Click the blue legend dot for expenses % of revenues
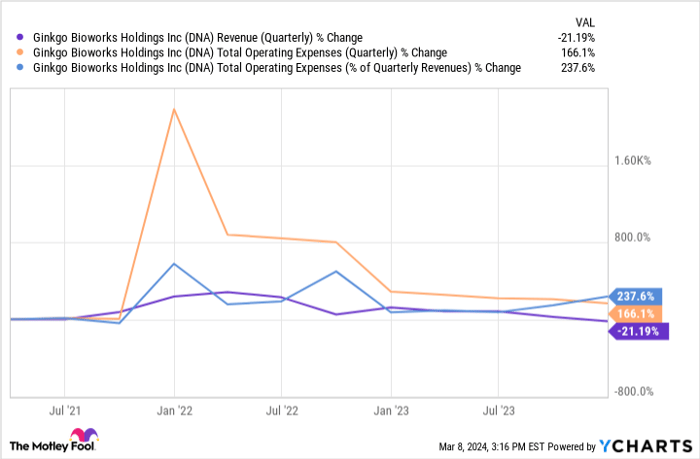 point(20,67)
